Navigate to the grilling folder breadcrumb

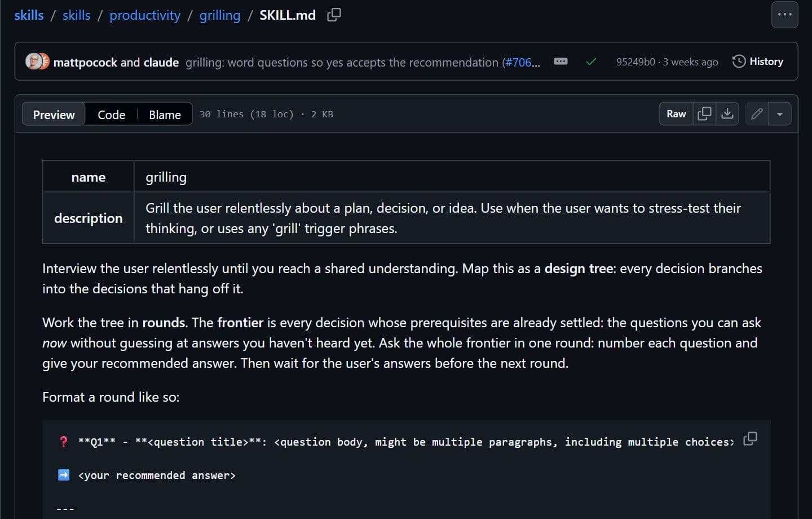220,15
